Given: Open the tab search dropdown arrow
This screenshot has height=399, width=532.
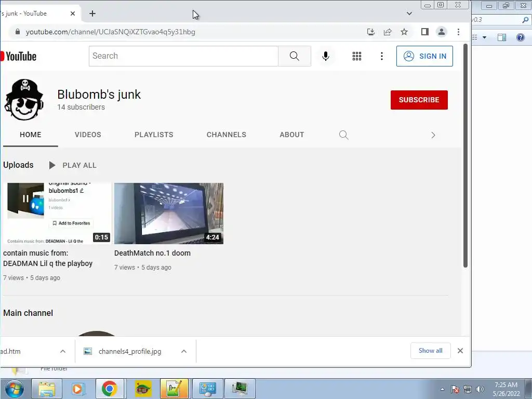Looking at the screenshot, I should pos(409,14).
